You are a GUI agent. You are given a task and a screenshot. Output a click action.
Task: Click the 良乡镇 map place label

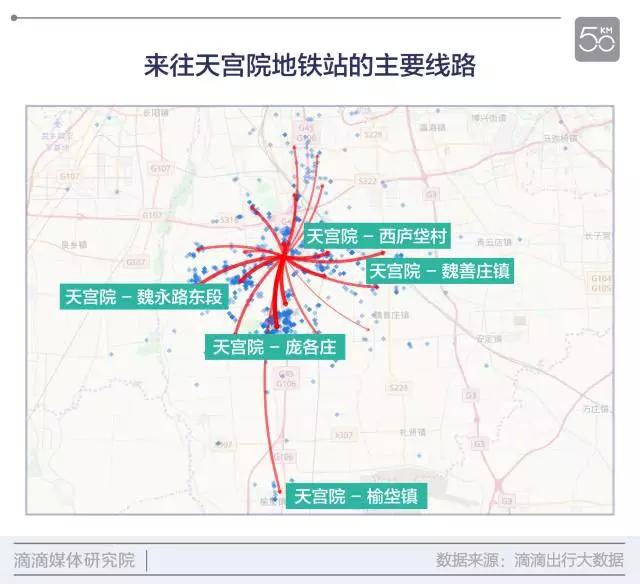point(74,244)
